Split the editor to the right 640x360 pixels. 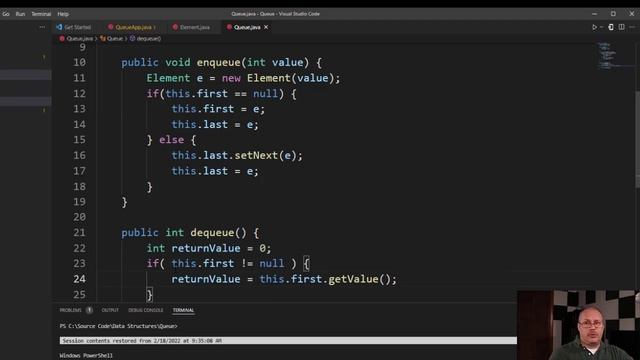coord(621,27)
